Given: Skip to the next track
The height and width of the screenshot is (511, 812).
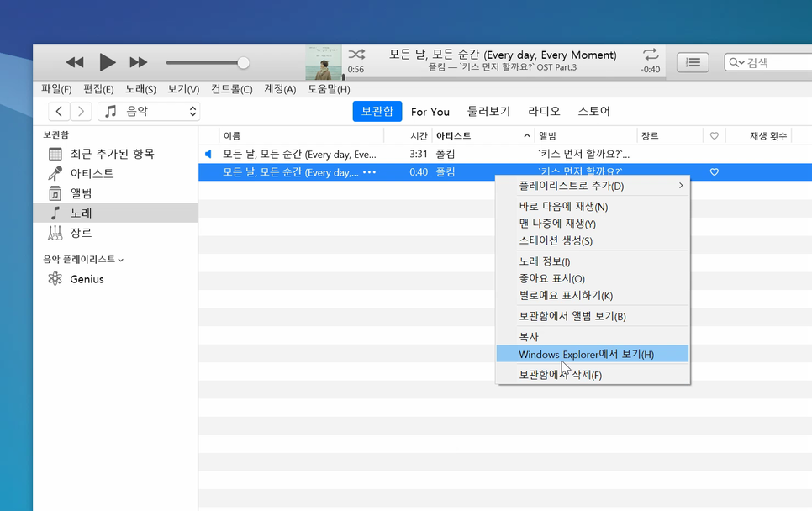Looking at the screenshot, I should pyautogui.click(x=138, y=63).
